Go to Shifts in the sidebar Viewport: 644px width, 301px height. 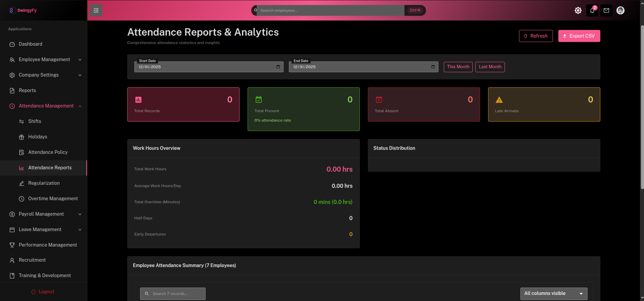[35, 121]
